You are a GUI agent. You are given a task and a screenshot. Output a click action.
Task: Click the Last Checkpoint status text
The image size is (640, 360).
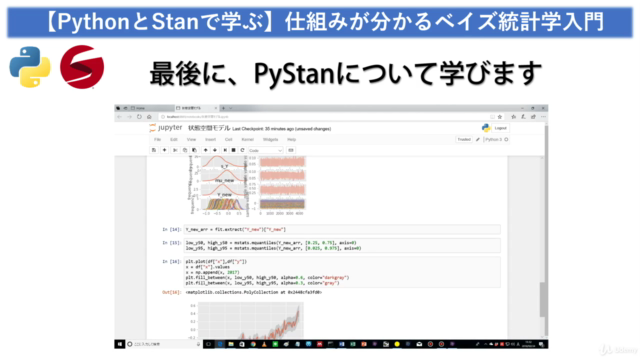click(282, 129)
